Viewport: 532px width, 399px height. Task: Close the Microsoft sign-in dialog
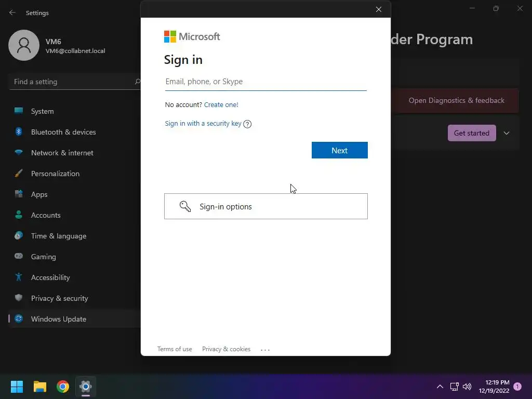click(379, 9)
